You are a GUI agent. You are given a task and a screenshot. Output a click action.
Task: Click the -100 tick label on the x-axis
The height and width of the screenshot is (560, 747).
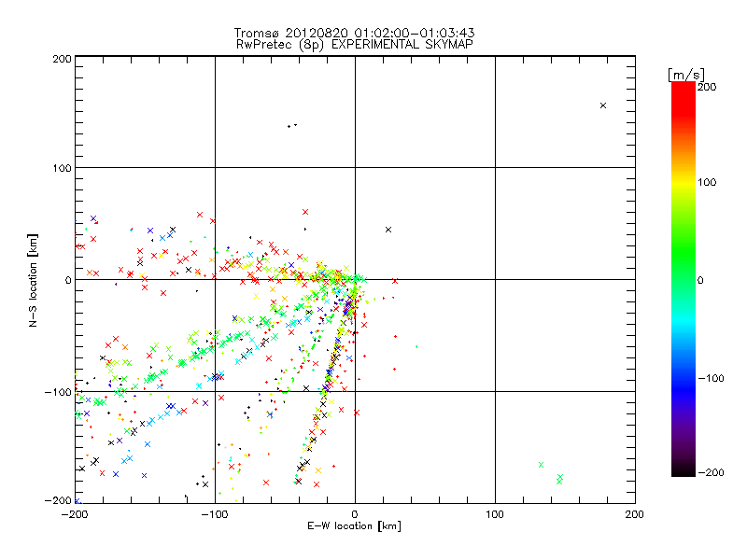(x=215, y=513)
